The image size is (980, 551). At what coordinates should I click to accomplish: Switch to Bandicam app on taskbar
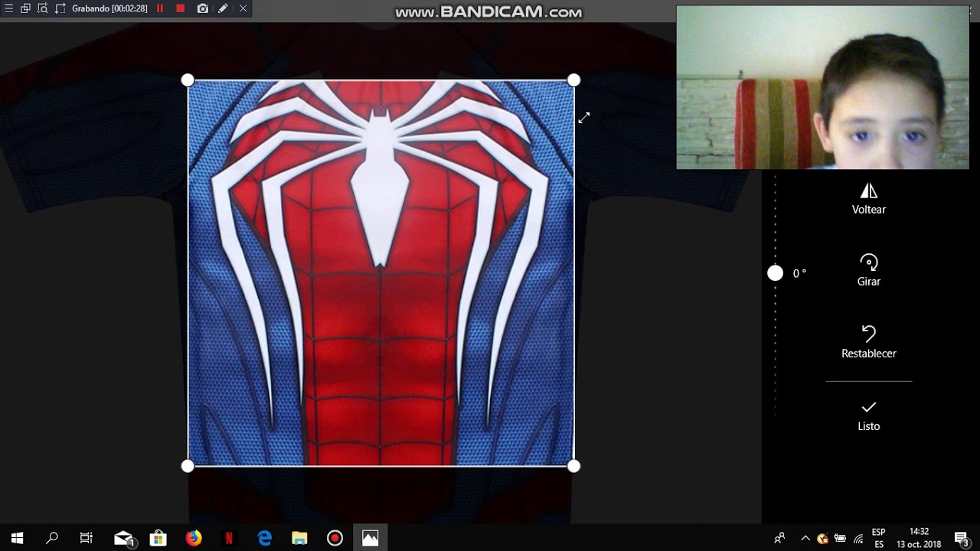pos(335,538)
